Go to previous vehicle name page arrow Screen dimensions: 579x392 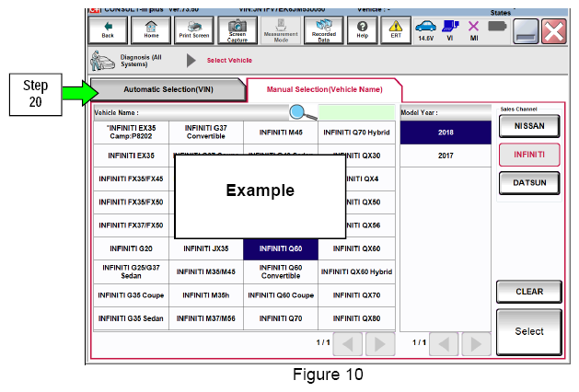(x=347, y=344)
